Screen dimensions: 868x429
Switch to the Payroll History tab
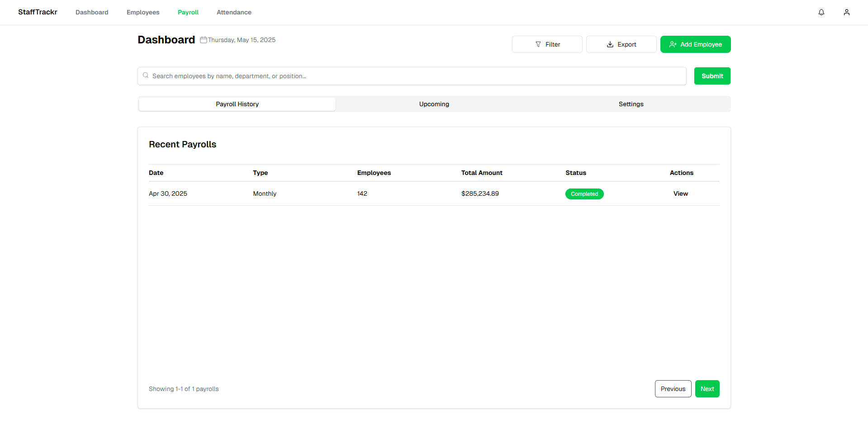237,104
